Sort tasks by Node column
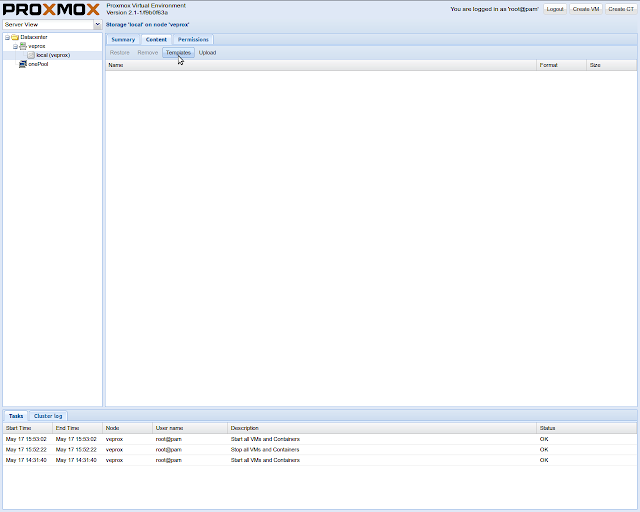The height and width of the screenshot is (512, 640). pyautogui.click(x=127, y=428)
